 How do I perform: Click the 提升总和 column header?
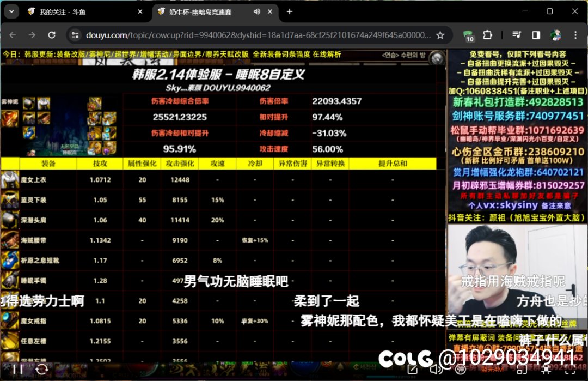tap(393, 164)
